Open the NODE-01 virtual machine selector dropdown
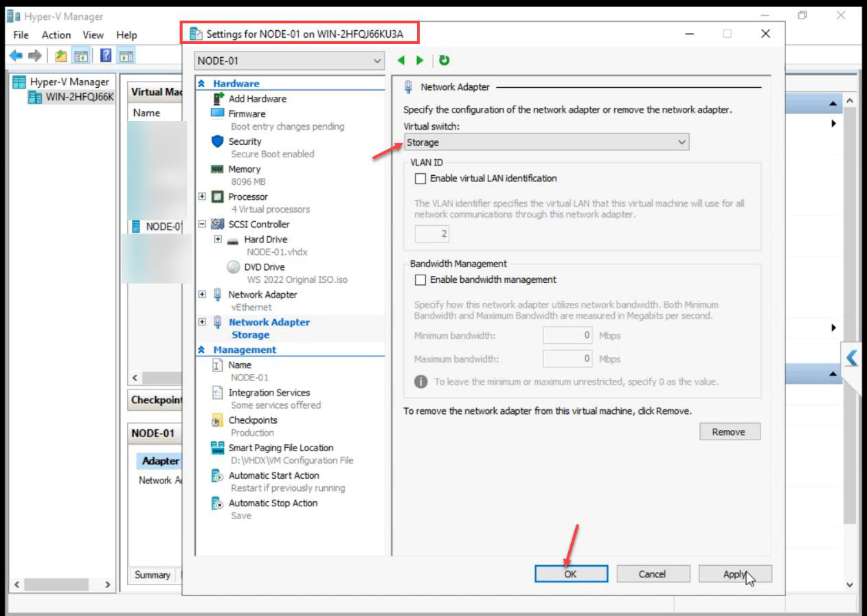The height and width of the screenshot is (616, 867). [x=289, y=61]
